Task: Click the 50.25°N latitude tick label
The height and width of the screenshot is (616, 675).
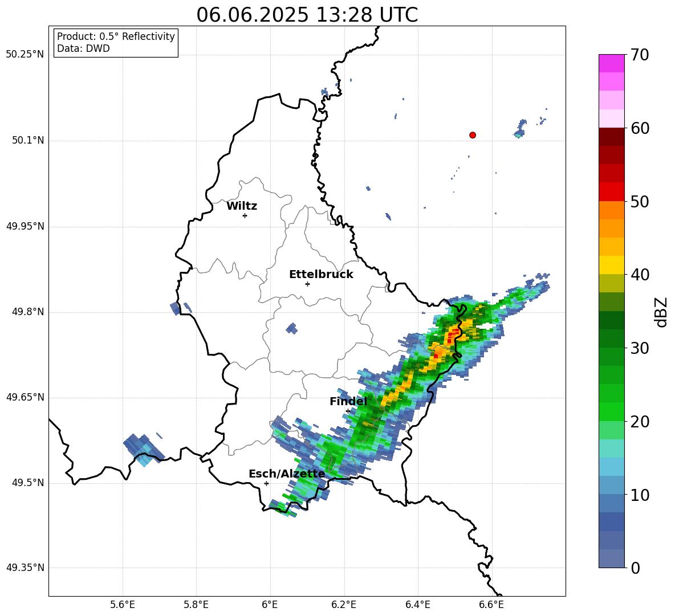Action: point(25,55)
